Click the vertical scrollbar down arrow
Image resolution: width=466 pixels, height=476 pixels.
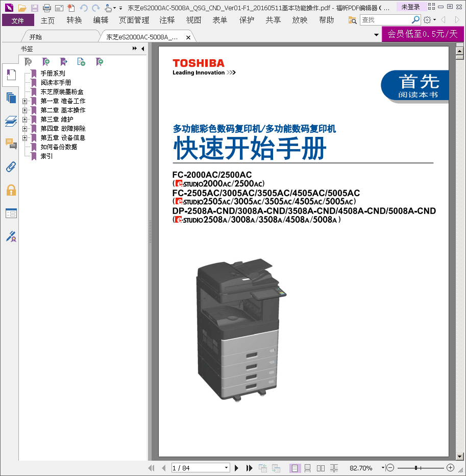460,456
